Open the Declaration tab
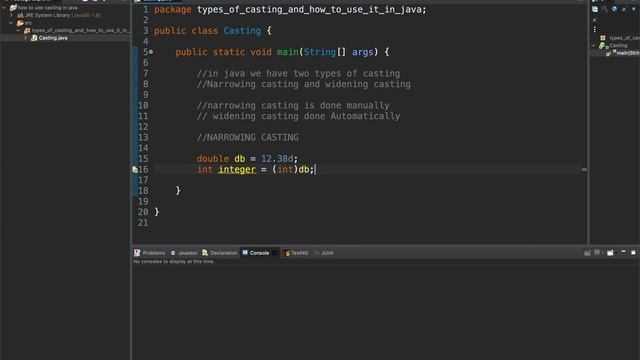This screenshot has height=360, width=640. 220,253
